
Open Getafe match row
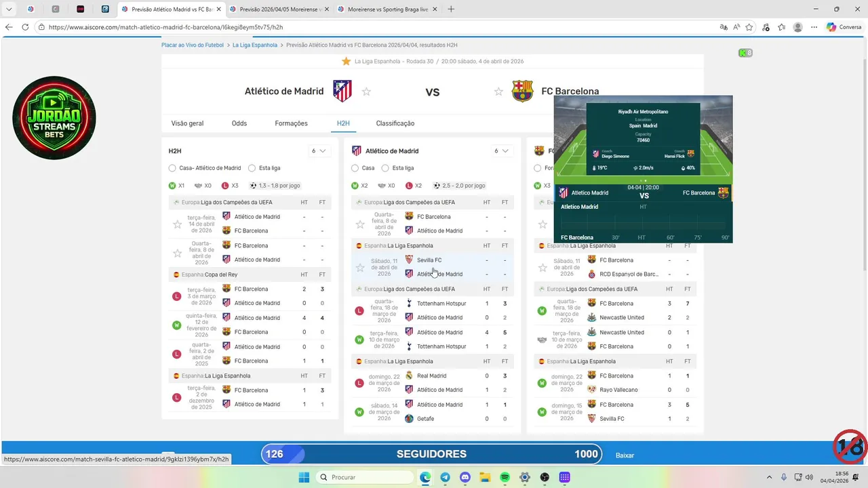click(x=433, y=411)
